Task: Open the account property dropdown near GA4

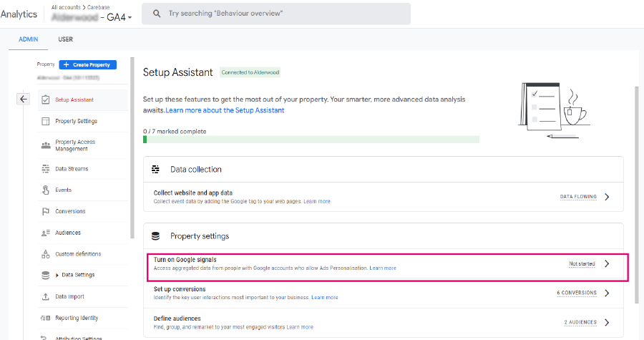Action: [x=130, y=18]
